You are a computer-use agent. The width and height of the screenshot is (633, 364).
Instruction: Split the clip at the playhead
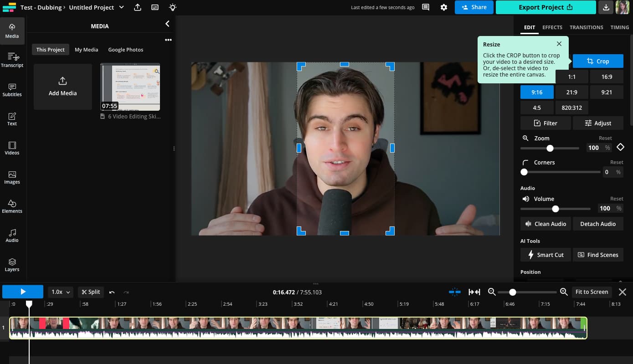point(90,292)
